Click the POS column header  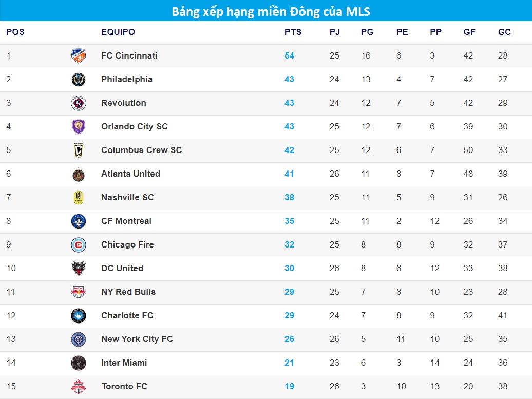point(15,32)
